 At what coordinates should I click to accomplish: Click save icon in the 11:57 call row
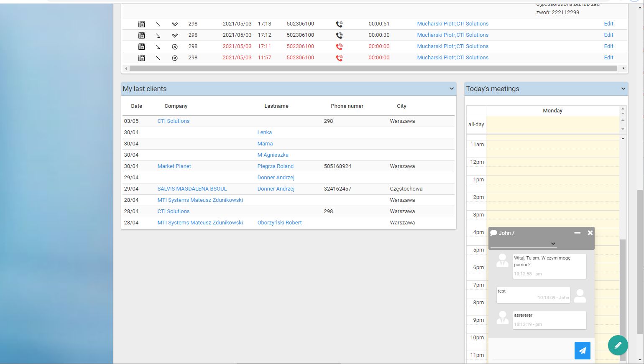click(142, 58)
